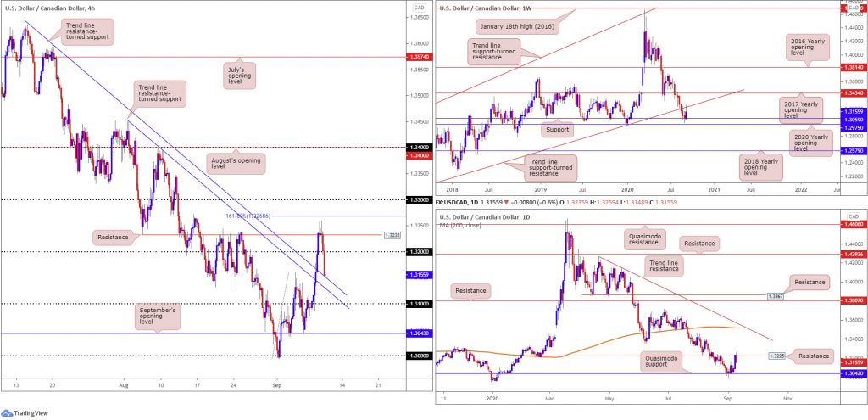Click the 'Sep' date label on the 4h time axis
The image size is (868, 420).
278,384
